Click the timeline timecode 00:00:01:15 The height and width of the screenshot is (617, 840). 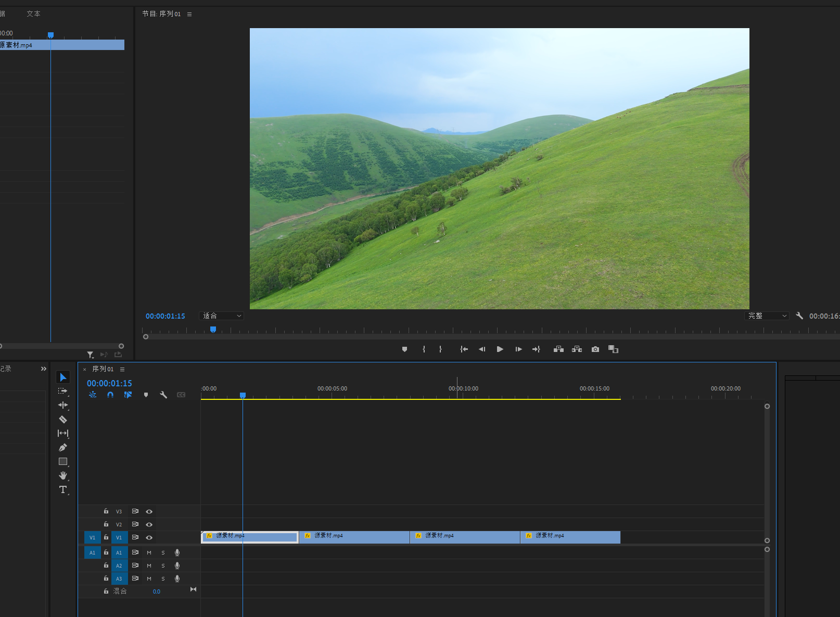coord(109,383)
